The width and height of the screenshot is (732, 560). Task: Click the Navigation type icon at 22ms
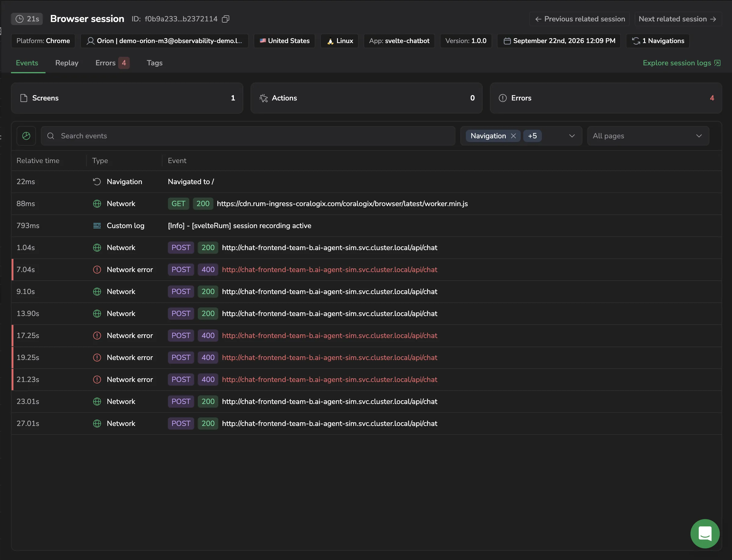pyautogui.click(x=97, y=182)
